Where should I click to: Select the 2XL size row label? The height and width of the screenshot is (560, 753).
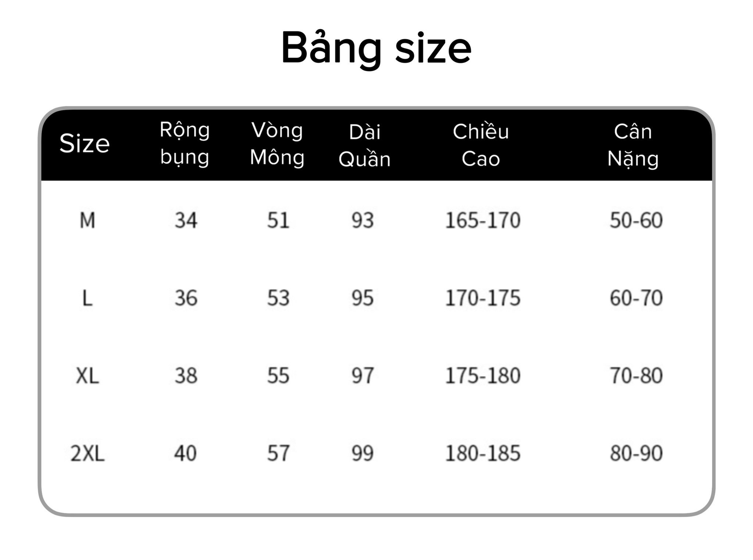[x=87, y=453]
